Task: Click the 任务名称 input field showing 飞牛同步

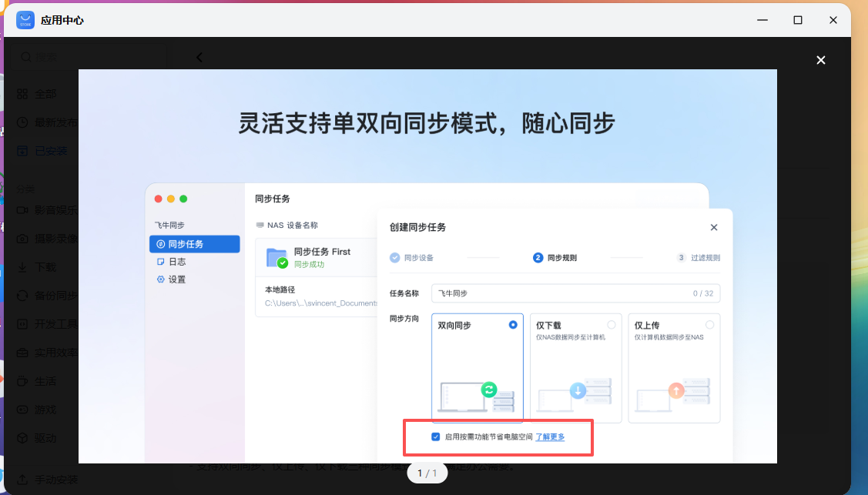Action: (576, 293)
